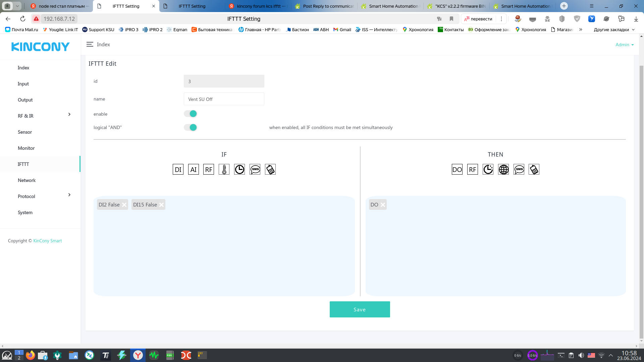Remove the DI15 False condition
This screenshot has height=362, width=644.
[161, 205]
